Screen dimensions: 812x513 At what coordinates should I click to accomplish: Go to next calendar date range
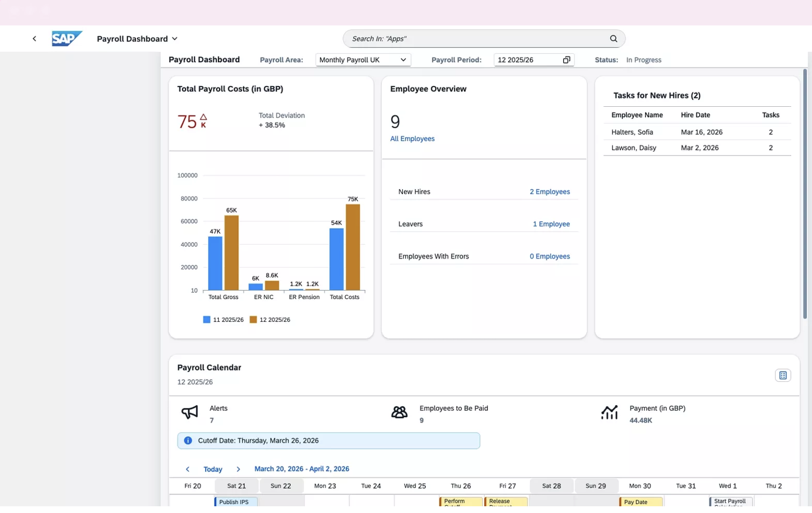(x=239, y=469)
